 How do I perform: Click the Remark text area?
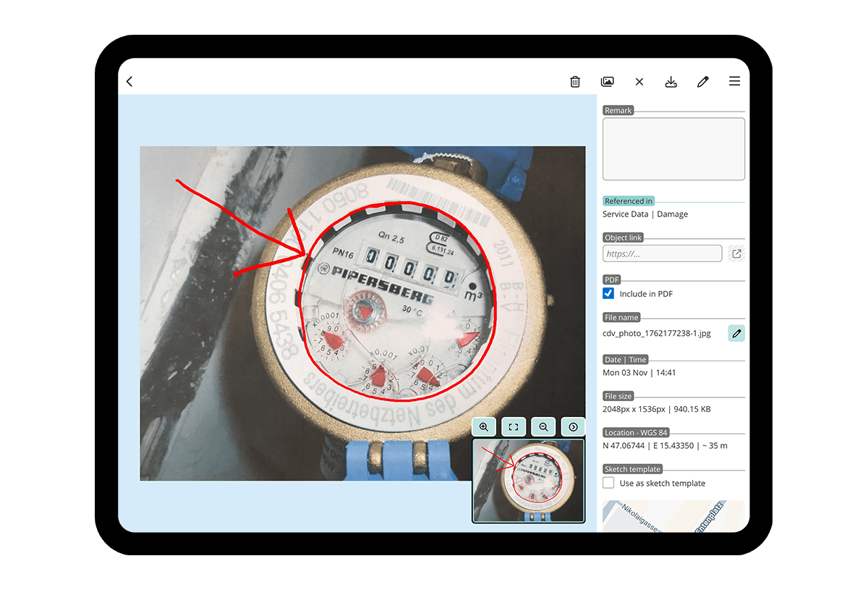pyautogui.click(x=673, y=149)
